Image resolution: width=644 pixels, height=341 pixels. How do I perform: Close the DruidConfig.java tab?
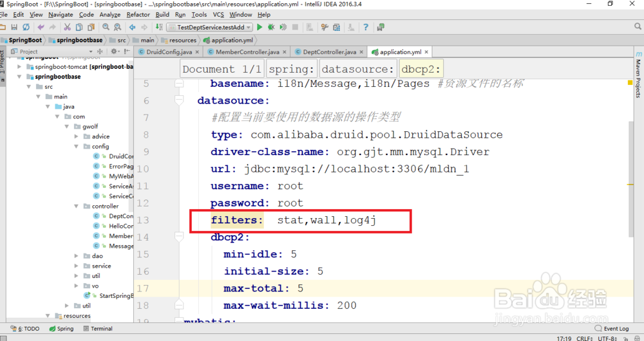point(197,51)
